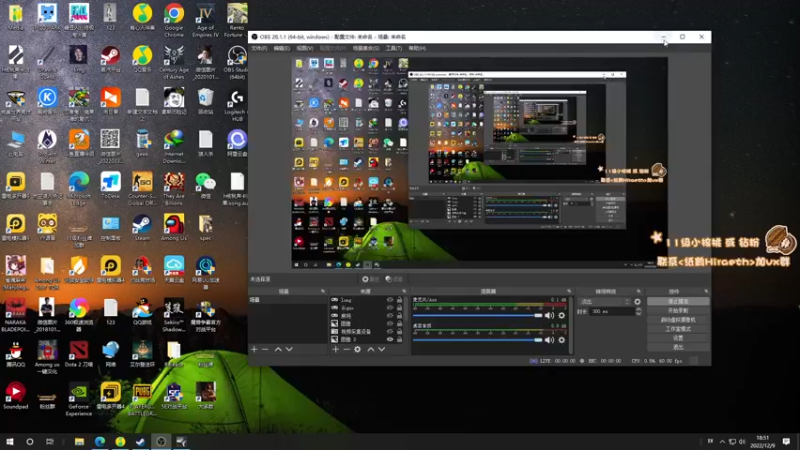This screenshot has width=800, height=450.
Task: Open the Age of Empires IV shortcut
Action: point(205,19)
